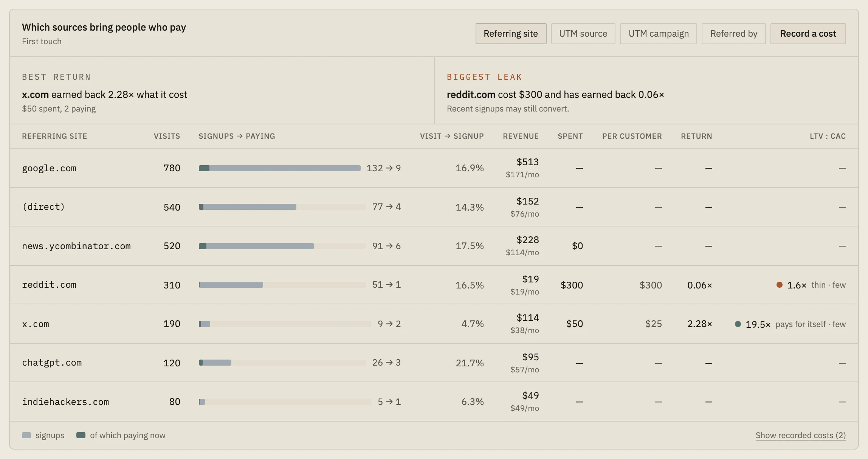Click the '26 → 3' signups value
The image size is (868, 459).
click(x=386, y=363)
